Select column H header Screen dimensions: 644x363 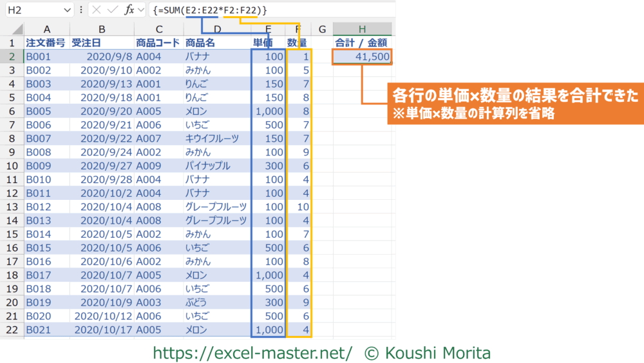click(362, 29)
